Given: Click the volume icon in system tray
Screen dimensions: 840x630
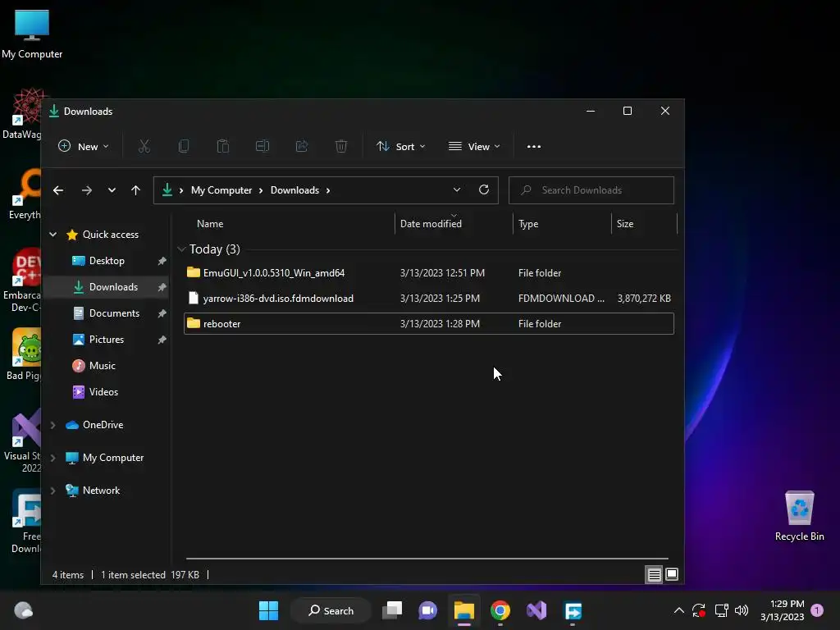Looking at the screenshot, I should pyautogui.click(x=742, y=610).
